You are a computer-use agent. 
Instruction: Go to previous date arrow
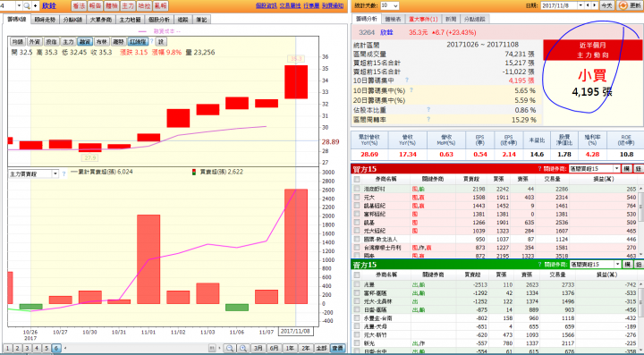[588, 5]
